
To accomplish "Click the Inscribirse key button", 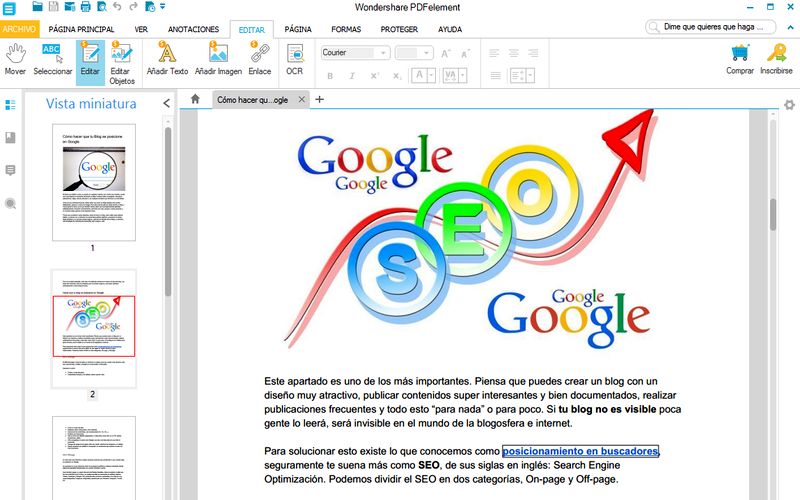I will [776, 60].
